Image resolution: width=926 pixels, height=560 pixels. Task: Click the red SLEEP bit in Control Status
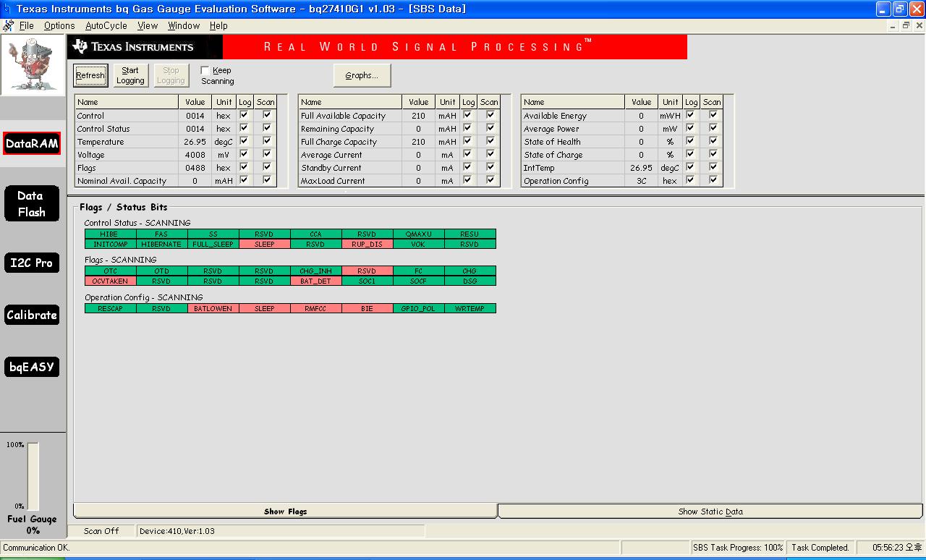(265, 244)
